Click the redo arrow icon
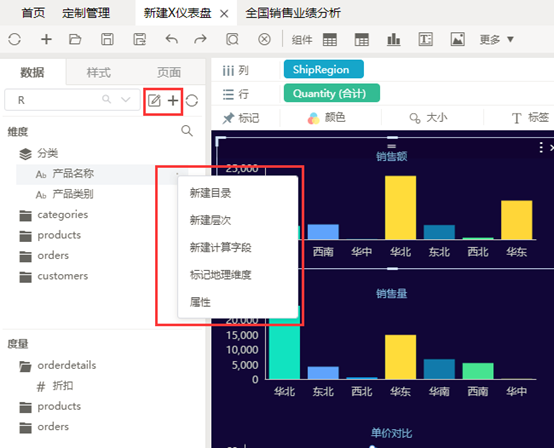This screenshot has height=448, width=554. click(x=200, y=39)
